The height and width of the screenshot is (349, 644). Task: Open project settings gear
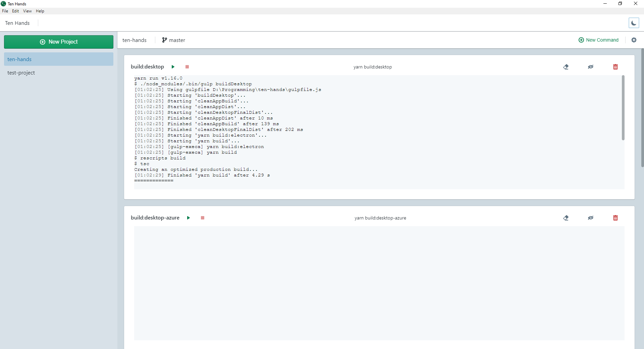click(x=634, y=40)
